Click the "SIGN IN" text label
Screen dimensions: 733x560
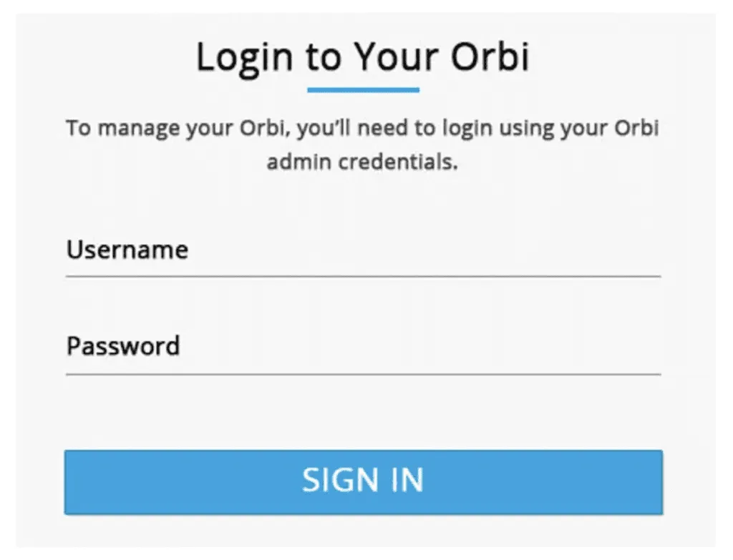click(x=363, y=481)
